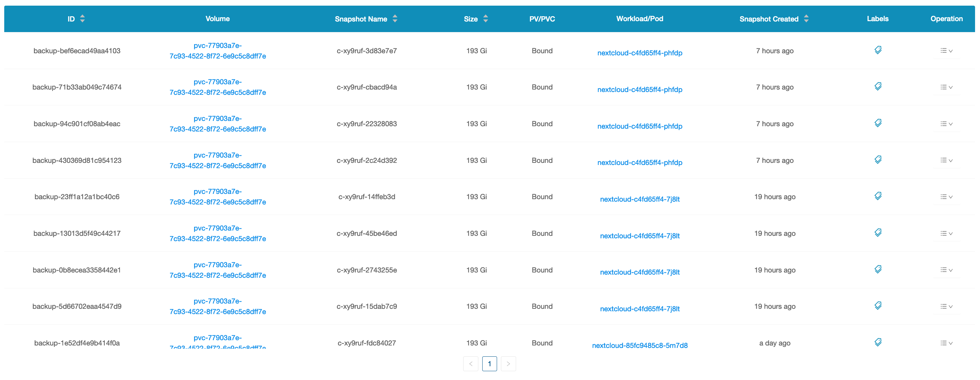980x380 pixels.
Task: View labels of backup-94c901cf08ab4eac
Action: [878, 123]
